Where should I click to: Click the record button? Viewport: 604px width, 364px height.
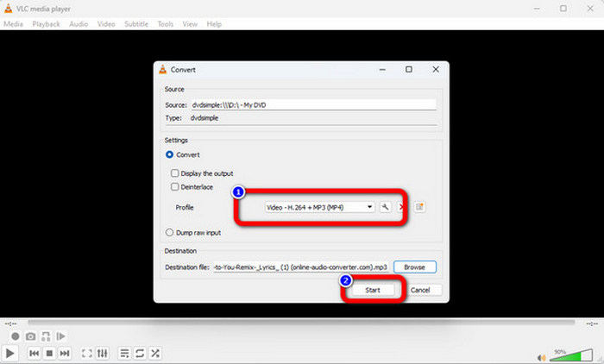pos(15,336)
